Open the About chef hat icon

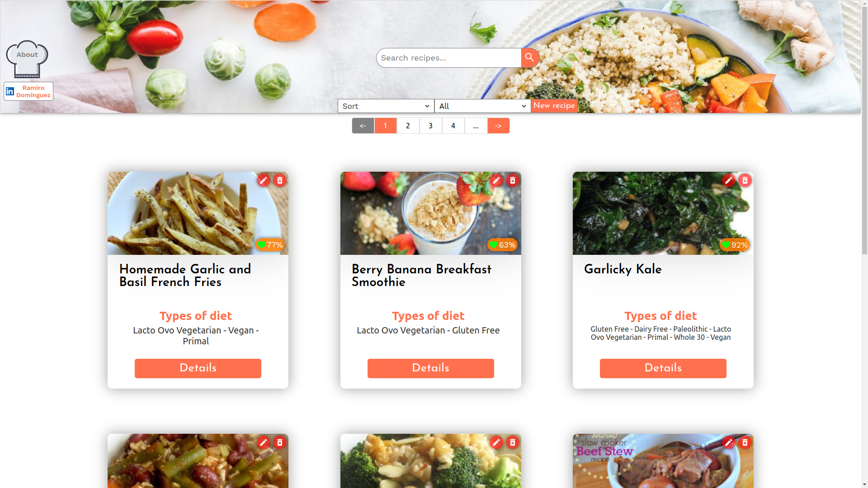point(27,59)
